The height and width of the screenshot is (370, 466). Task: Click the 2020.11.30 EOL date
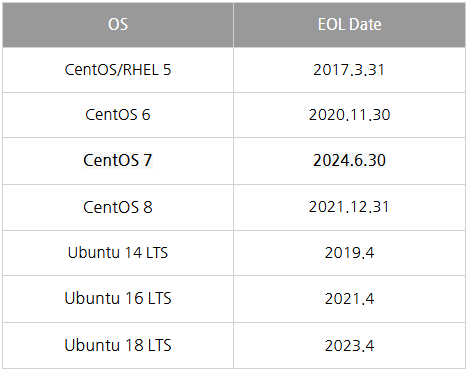tap(349, 115)
